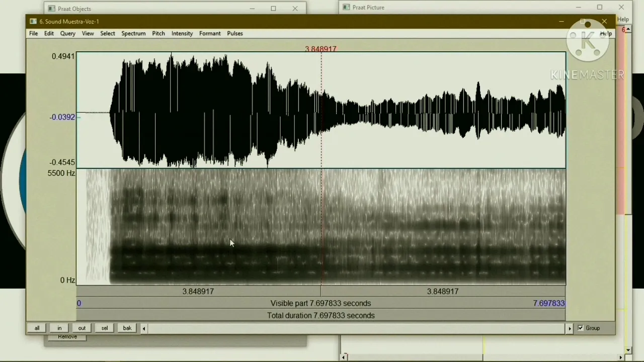Click the Praat Objects window title icon
This screenshot has width=644, height=362.
tap(51, 9)
